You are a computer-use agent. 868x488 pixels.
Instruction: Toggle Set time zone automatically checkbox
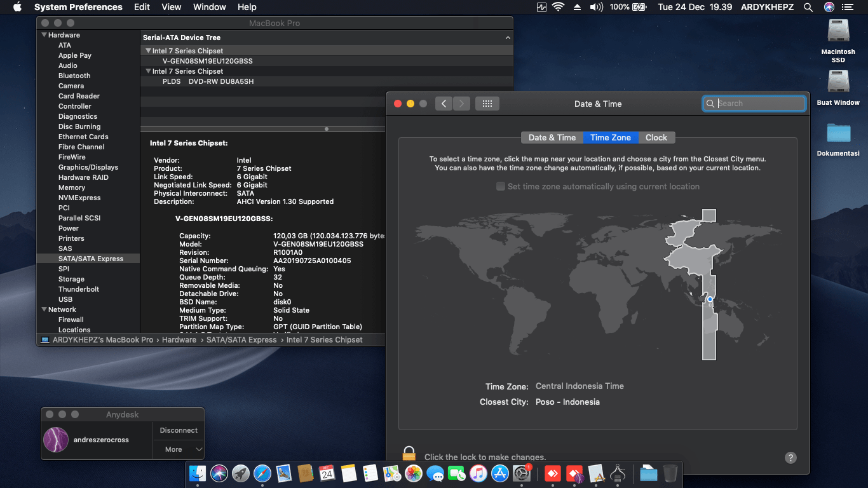point(501,186)
